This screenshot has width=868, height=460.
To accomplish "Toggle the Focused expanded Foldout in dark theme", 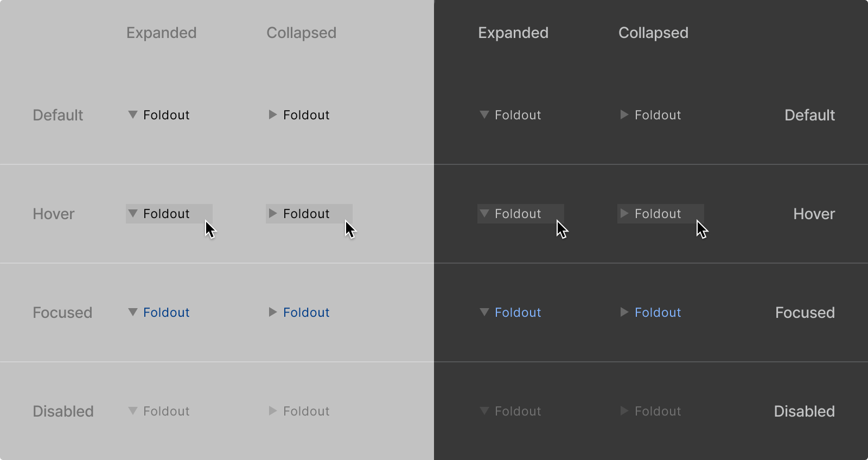I will point(517,312).
